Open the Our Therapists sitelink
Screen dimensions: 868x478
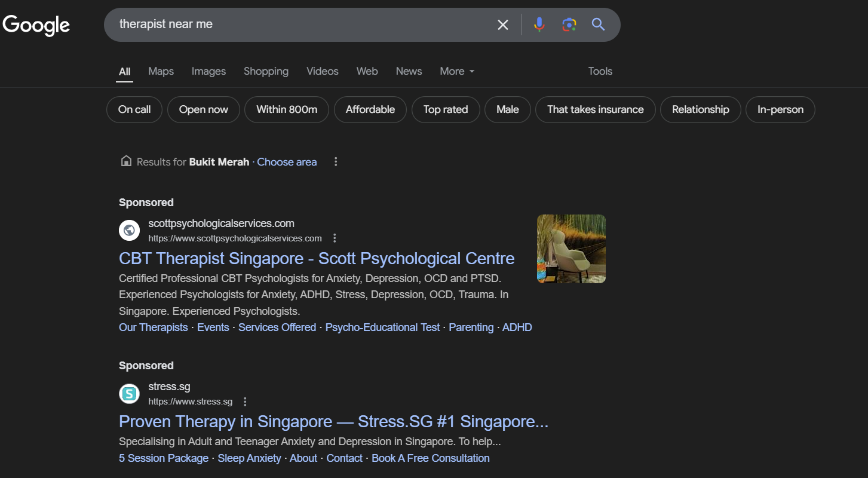pyautogui.click(x=154, y=327)
